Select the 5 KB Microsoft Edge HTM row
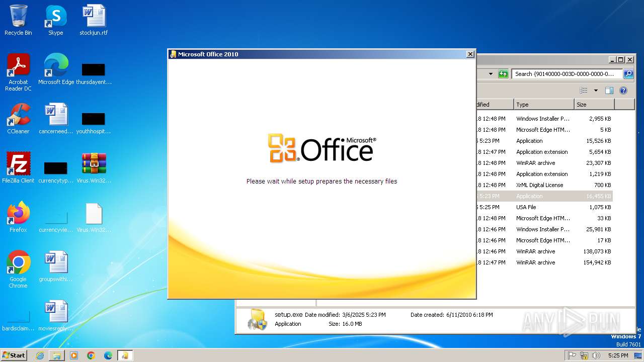 tap(544, 130)
